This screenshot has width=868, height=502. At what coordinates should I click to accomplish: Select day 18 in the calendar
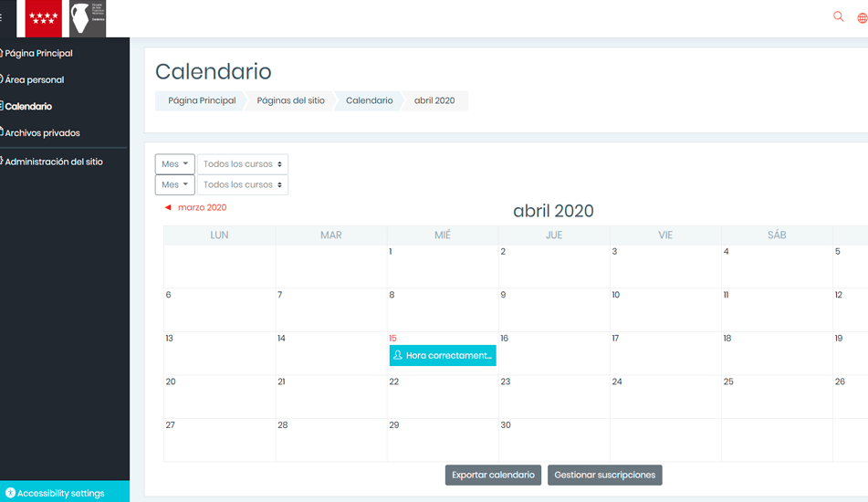[x=727, y=339]
